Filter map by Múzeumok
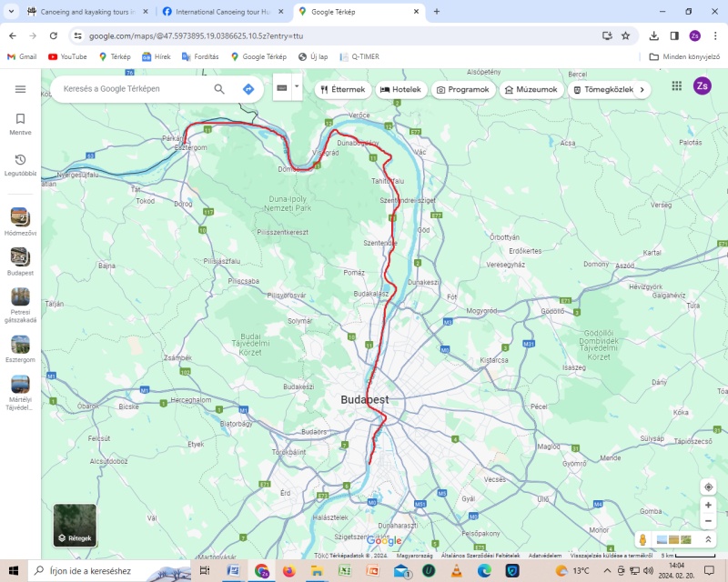 (531, 90)
